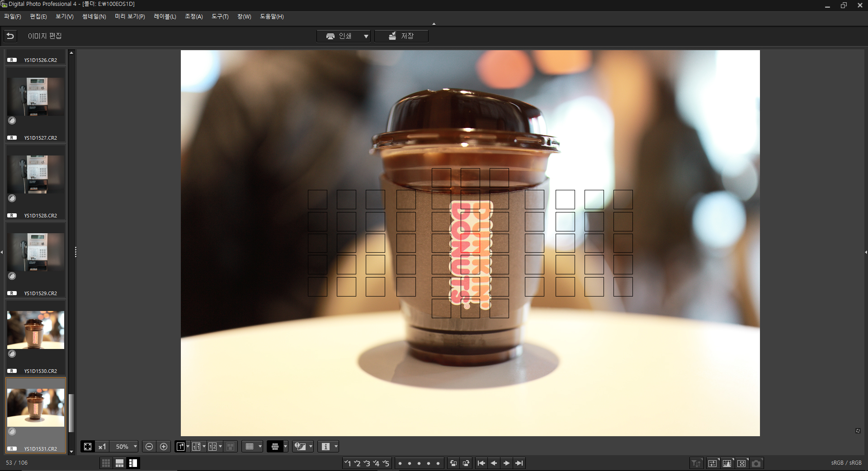Expand image info dropdown arrow
Viewport: 868px width, 471px height.
point(336,447)
